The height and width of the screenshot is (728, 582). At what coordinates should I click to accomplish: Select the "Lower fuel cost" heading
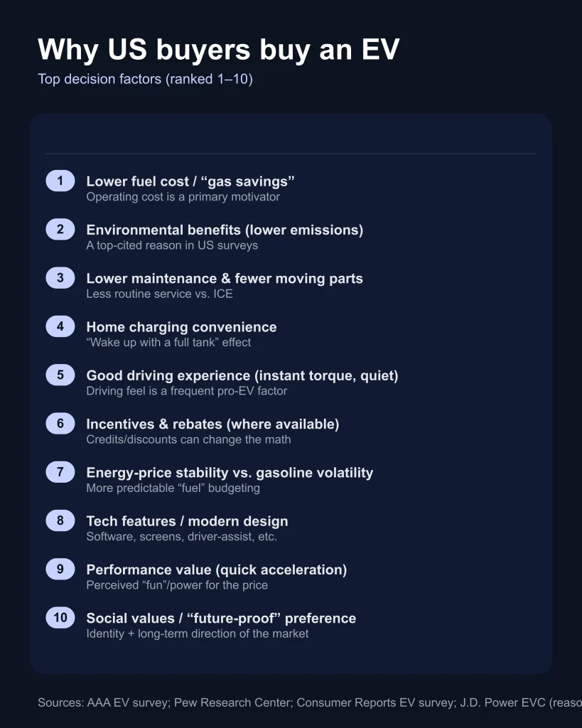coord(190,181)
